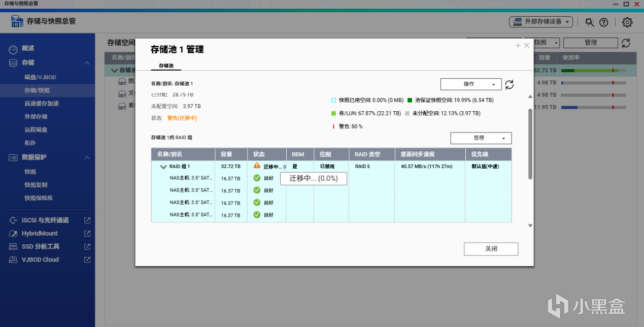Image resolution: width=644 pixels, height=327 pixels.
Task: Launch HybridMount external link icon
Action: (x=87, y=234)
